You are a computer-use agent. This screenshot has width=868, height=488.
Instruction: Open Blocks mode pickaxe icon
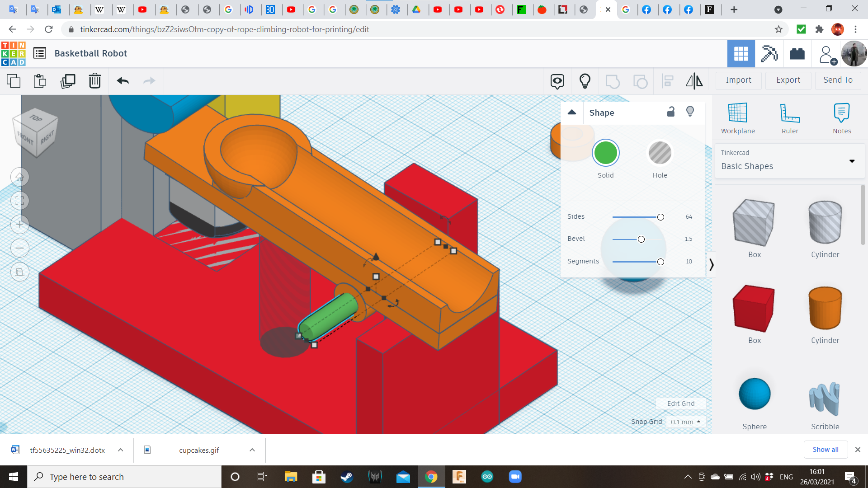(x=769, y=54)
